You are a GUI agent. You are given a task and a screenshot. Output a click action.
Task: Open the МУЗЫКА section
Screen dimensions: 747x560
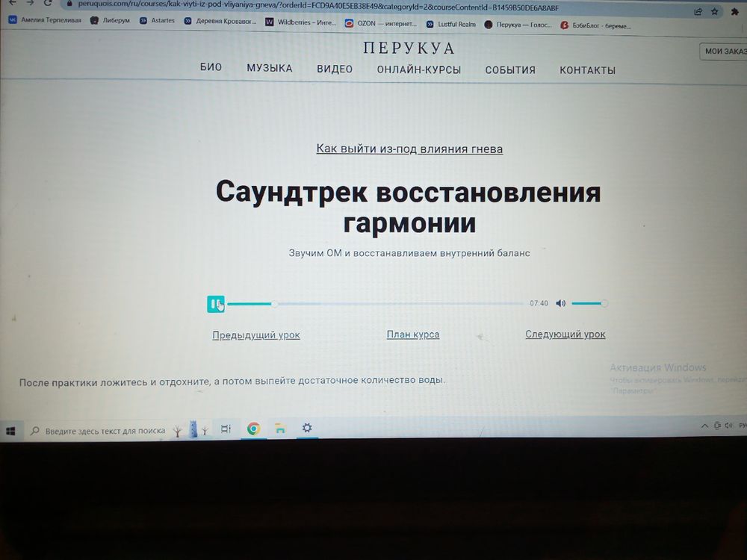click(x=269, y=68)
